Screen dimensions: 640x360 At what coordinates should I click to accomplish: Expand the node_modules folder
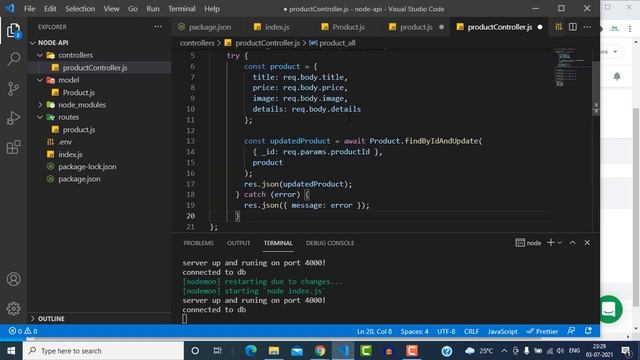tap(40, 105)
